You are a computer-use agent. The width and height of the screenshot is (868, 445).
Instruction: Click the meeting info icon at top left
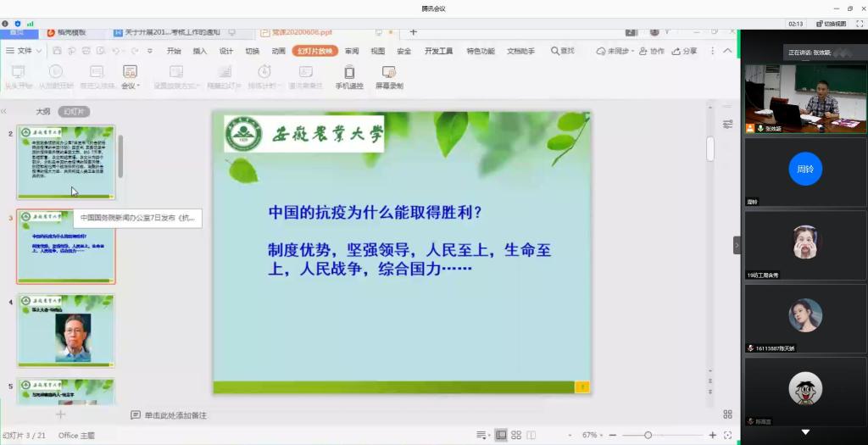pos(5,24)
